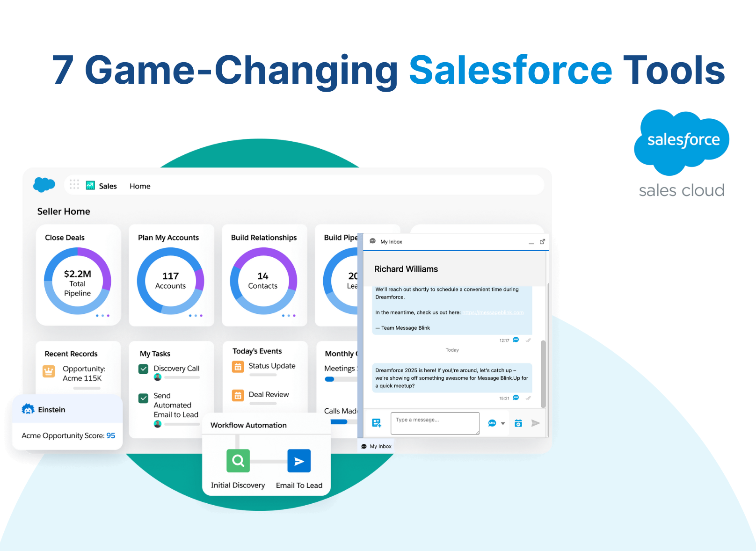This screenshot has height=551, width=756.
Task: Open the My Inbox utility bar tab
Action: pos(377,446)
